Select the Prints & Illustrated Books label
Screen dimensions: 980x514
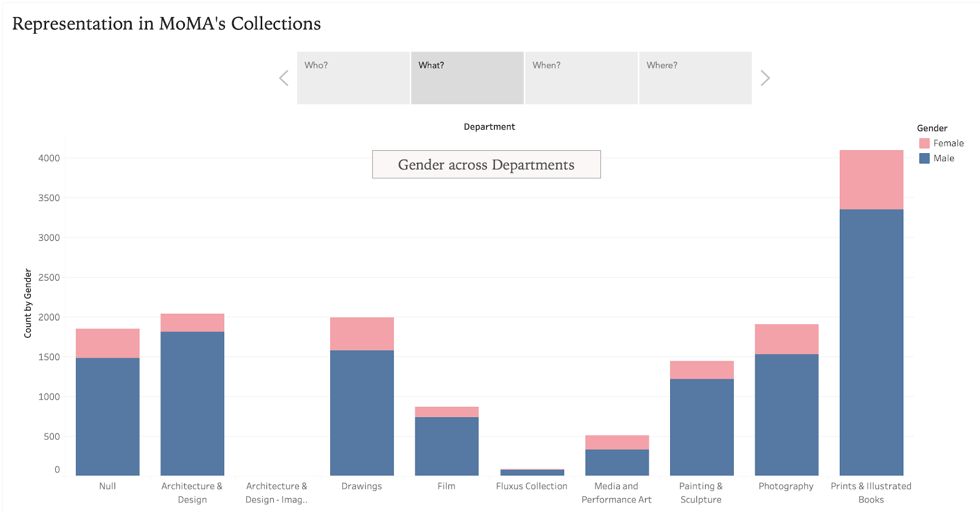(871, 493)
